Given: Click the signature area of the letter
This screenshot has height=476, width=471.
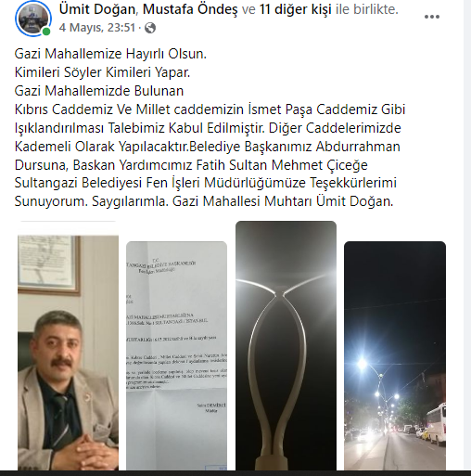Looking at the screenshot, I should click(x=211, y=407).
